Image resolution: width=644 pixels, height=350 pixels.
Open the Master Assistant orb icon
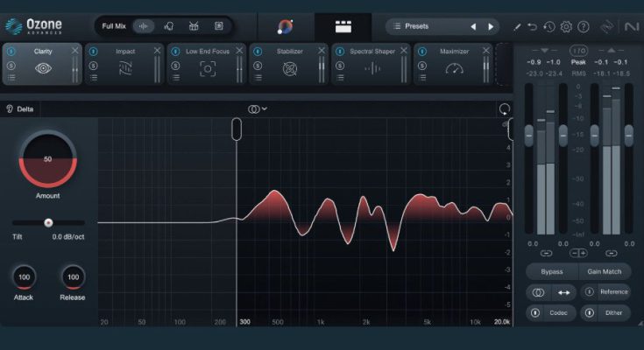click(286, 26)
